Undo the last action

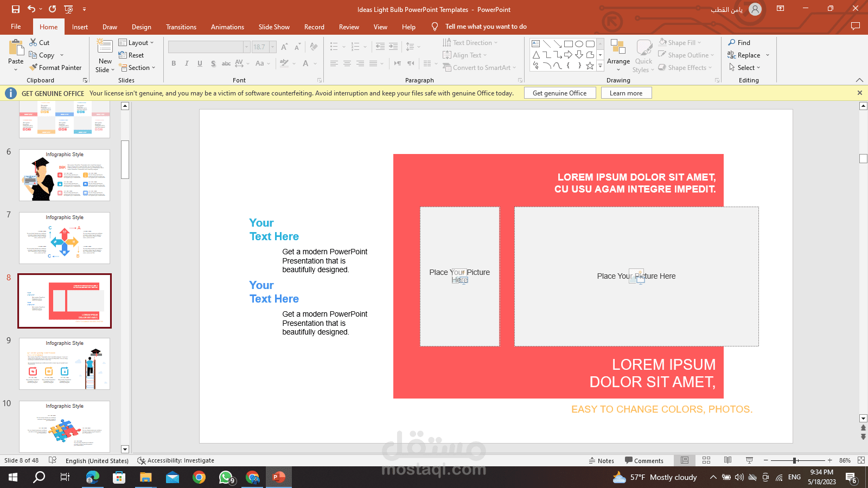pyautogui.click(x=31, y=9)
